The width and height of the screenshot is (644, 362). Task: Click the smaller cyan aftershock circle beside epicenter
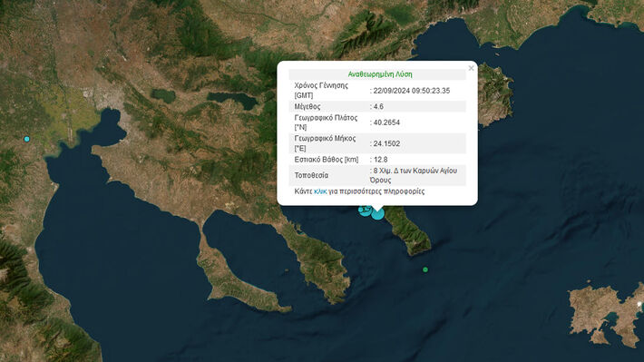(364, 210)
